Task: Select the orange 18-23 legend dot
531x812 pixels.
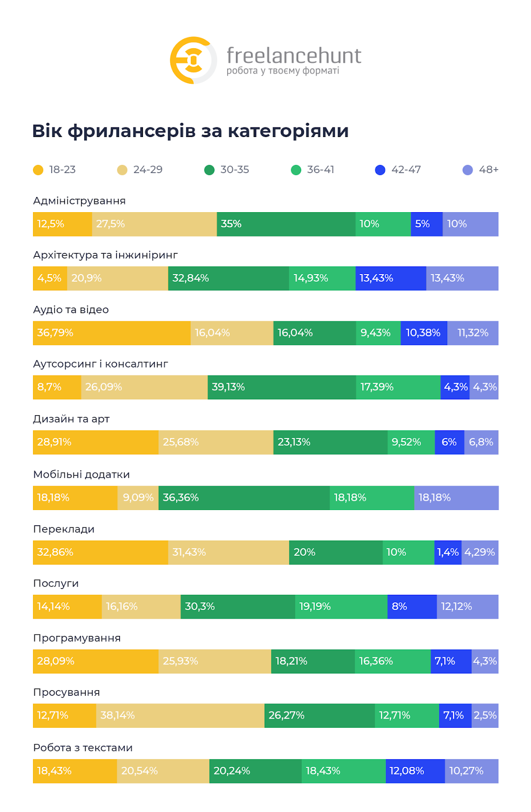Action: (38, 170)
